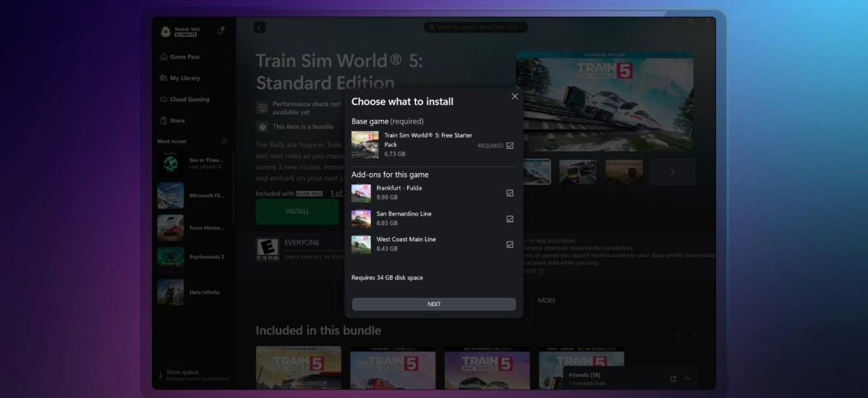The height and width of the screenshot is (398, 868).
Task: Click the Most recent sort icon
Action: [x=224, y=141]
